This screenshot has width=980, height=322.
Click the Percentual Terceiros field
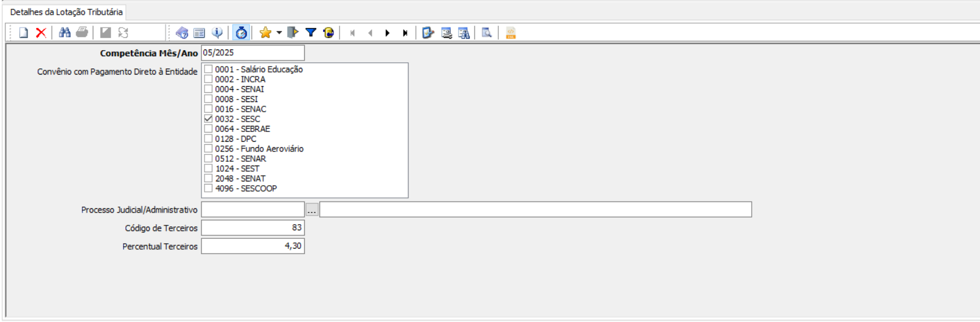coord(253,246)
